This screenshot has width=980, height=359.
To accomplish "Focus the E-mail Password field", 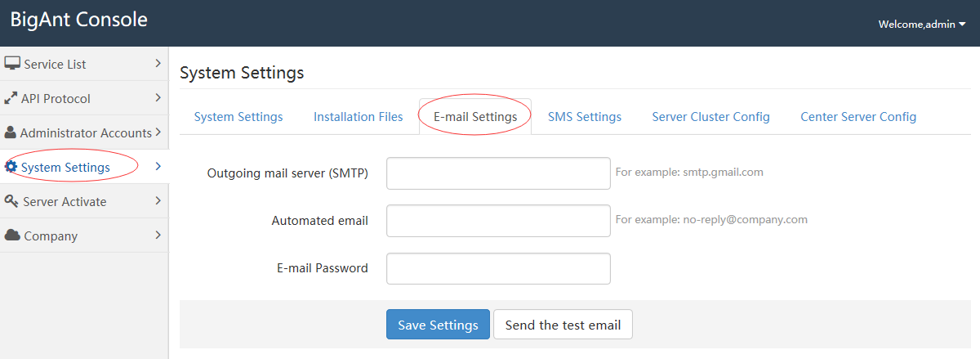I will (x=498, y=268).
